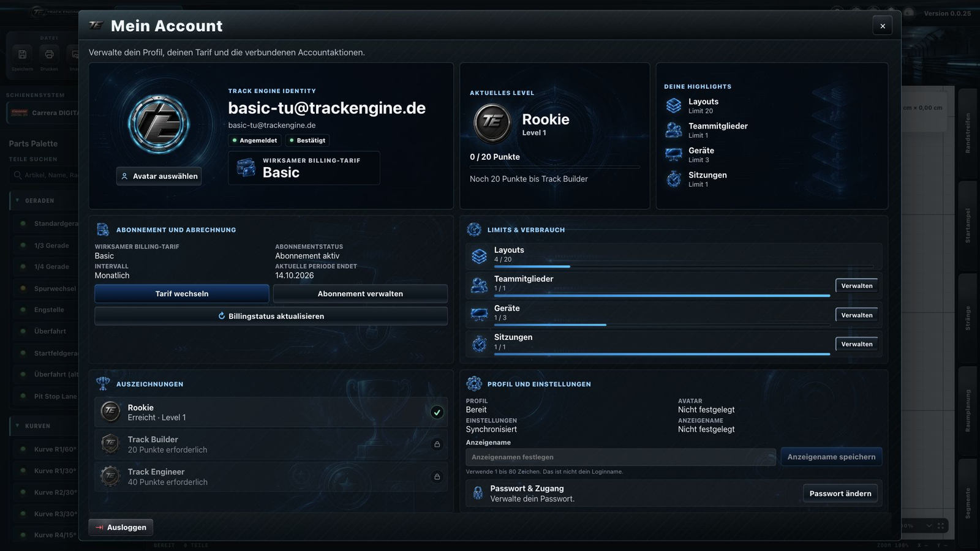The height and width of the screenshot is (551, 980).
Task: Click Passwort ändern button
Action: [840, 493]
